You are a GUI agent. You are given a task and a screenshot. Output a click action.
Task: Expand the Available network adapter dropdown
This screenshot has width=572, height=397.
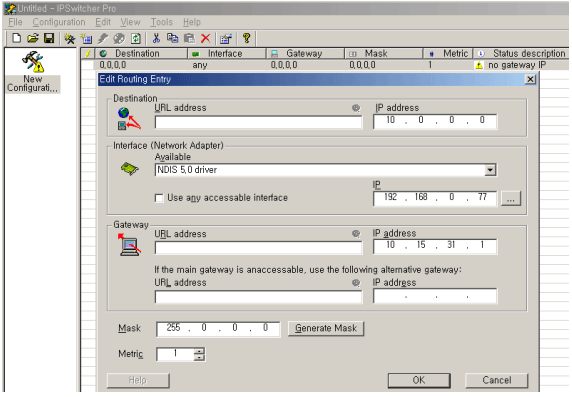490,170
